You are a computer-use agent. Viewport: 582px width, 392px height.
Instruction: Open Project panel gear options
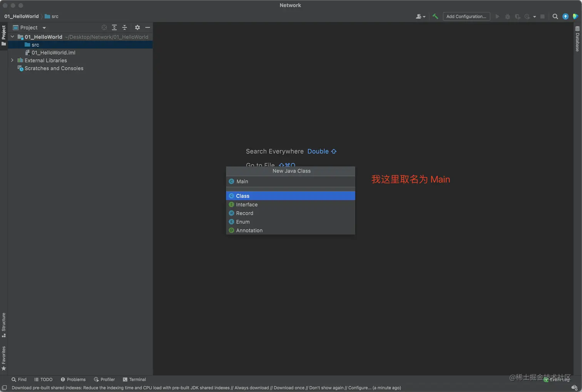click(x=137, y=28)
